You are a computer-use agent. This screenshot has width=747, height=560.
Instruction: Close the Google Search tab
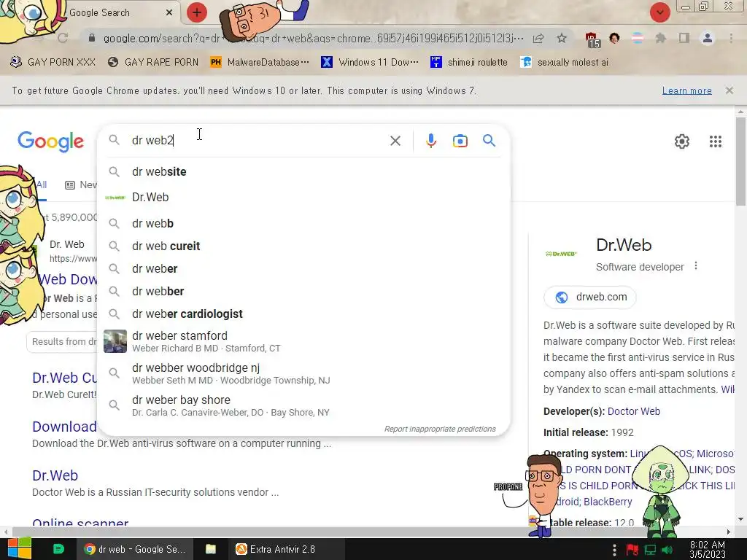(169, 12)
